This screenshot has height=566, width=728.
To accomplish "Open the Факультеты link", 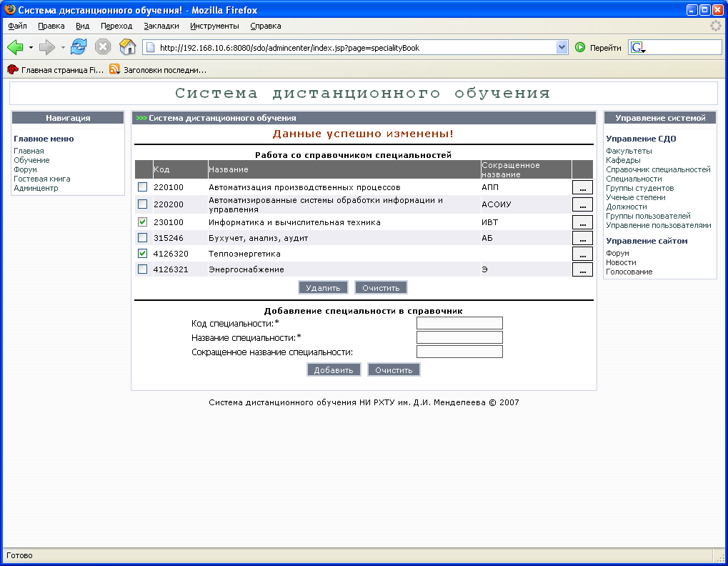I will coord(629,151).
